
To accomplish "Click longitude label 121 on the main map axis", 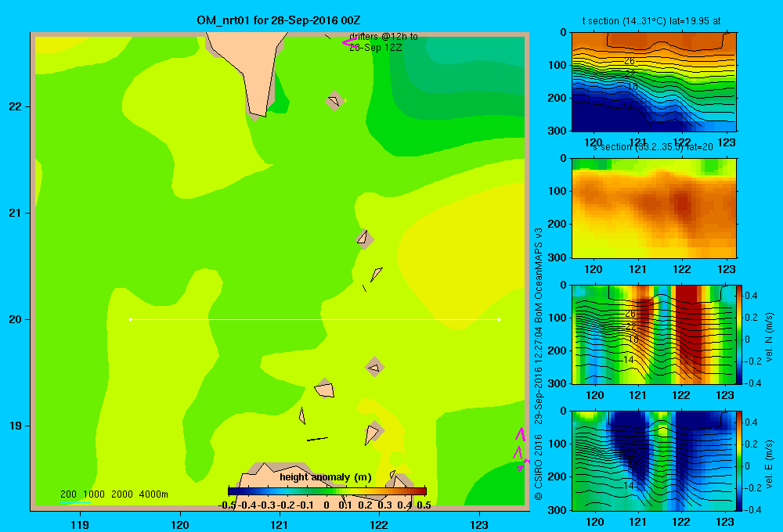I will [280, 524].
